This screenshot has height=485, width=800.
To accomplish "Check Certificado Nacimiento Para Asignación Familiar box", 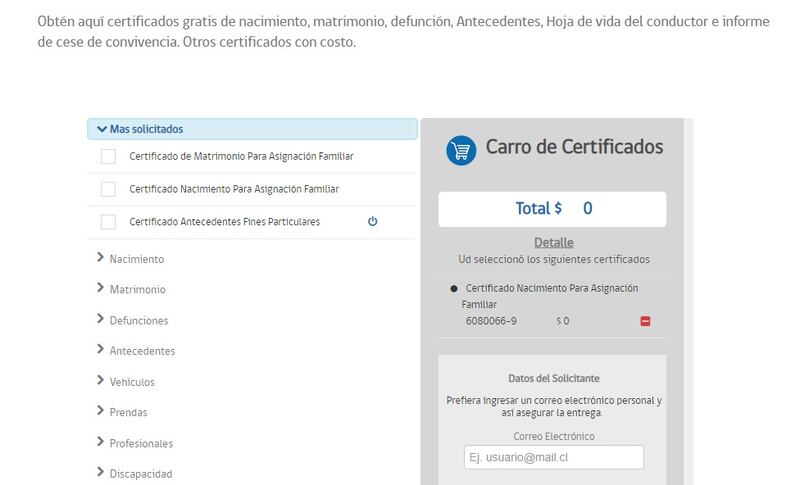I will 108,189.
